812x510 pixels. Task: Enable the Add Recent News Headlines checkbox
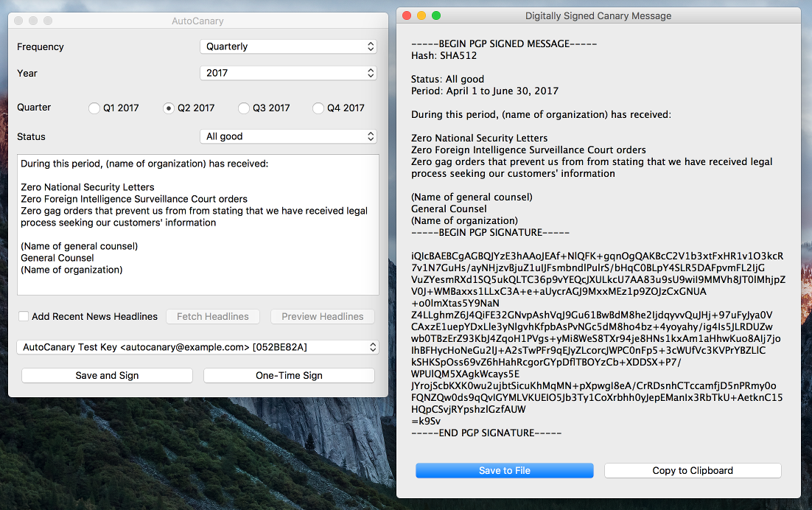[x=24, y=316]
